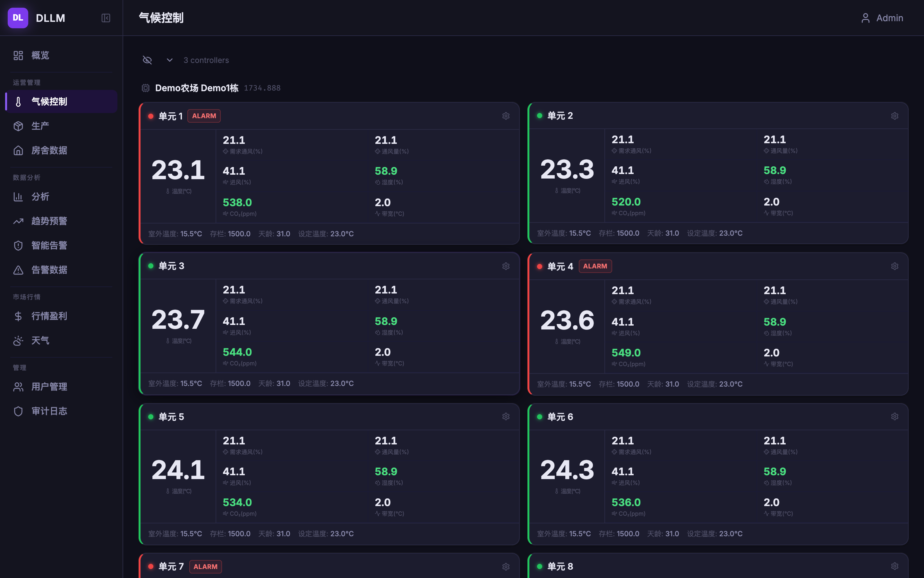Click CO₂ value 534.0 in 单元 5
Viewport: 924px width, 578px height.
237,502
